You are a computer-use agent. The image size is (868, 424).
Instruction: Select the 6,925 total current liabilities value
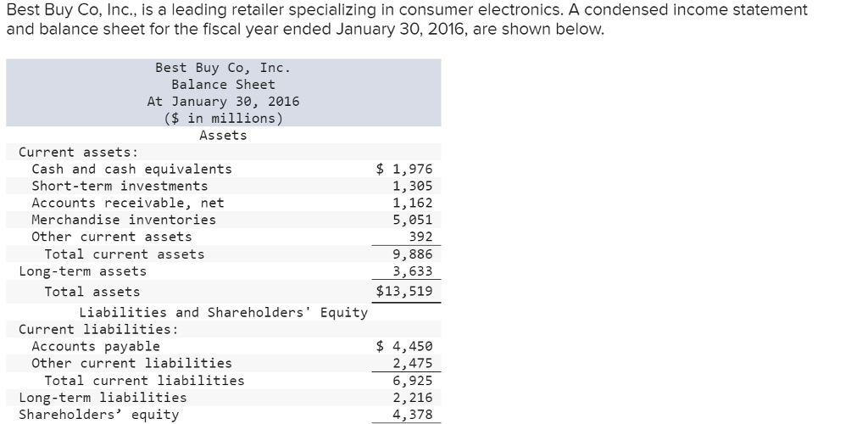tap(413, 381)
